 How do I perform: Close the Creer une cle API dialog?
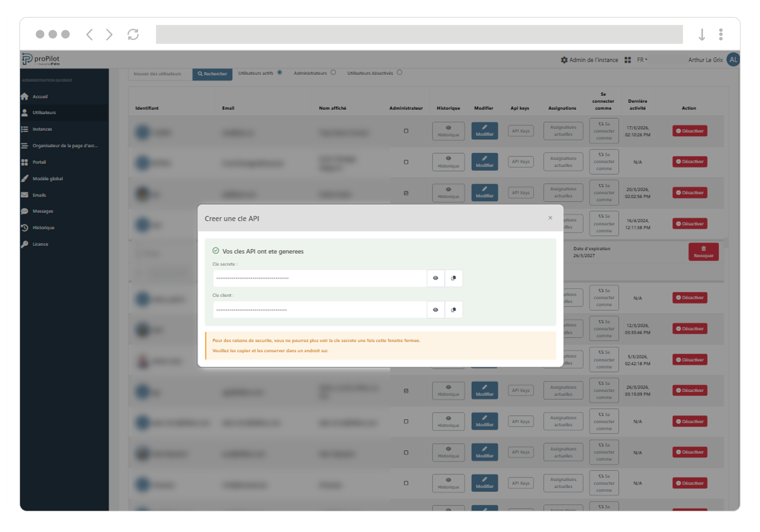[x=550, y=218]
